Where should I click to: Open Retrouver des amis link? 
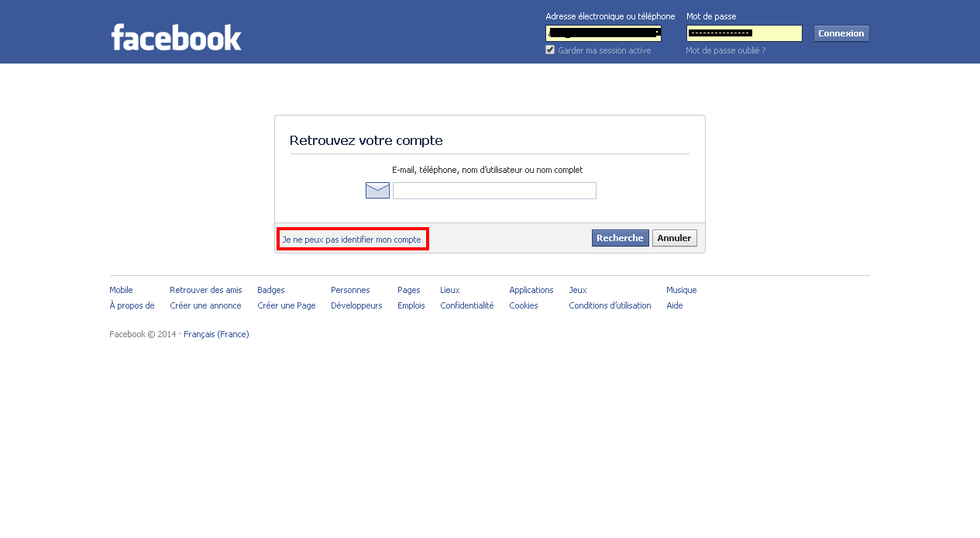(206, 290)
